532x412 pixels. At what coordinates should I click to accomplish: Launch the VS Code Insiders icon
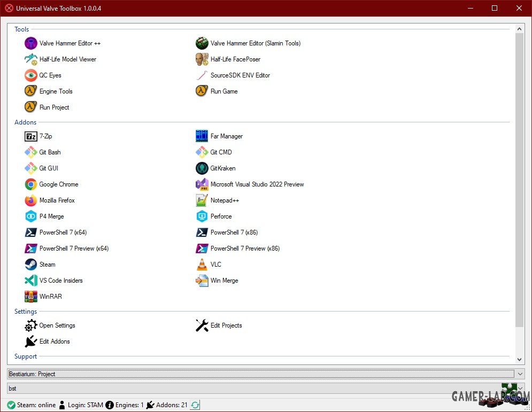pos(30,281)
